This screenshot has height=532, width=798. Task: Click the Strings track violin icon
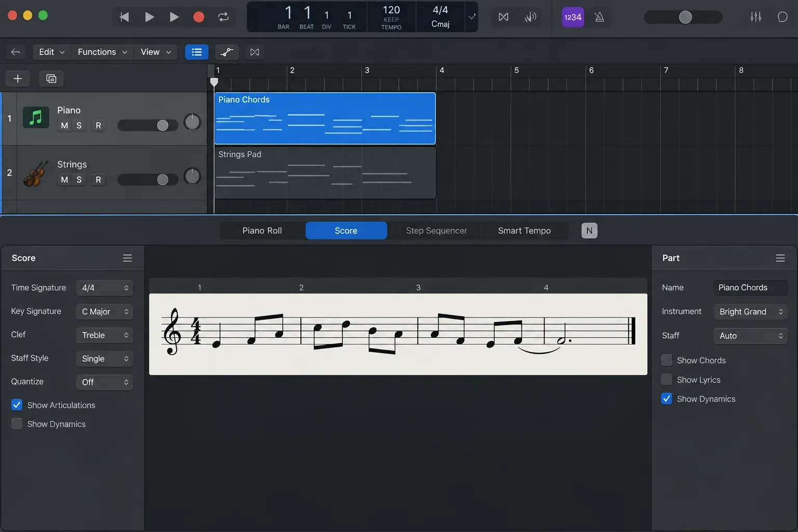(x=36, y=173)
